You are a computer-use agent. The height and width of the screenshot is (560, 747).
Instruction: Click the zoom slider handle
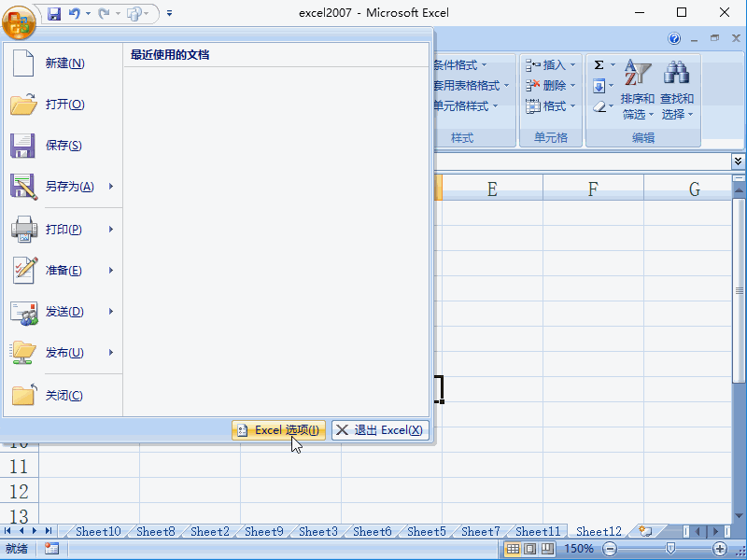670,549
